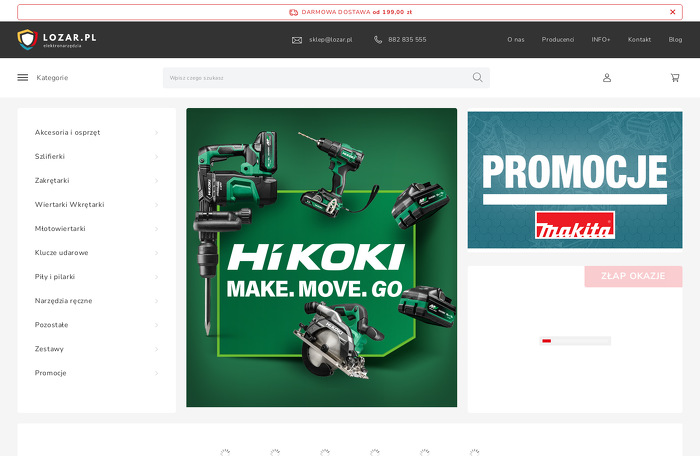Open the Zakrętarki category
This screenshot has width=700, height=456.
52,181
